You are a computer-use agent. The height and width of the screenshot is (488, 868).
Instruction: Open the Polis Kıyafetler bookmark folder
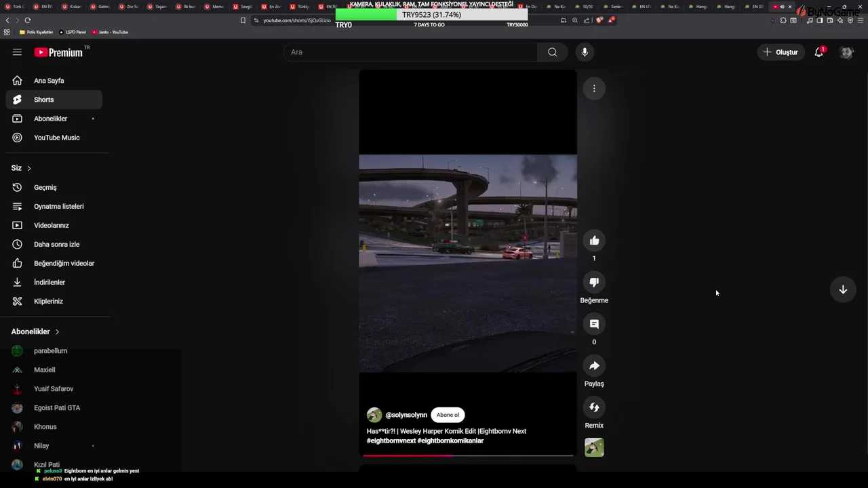[37, 32]
